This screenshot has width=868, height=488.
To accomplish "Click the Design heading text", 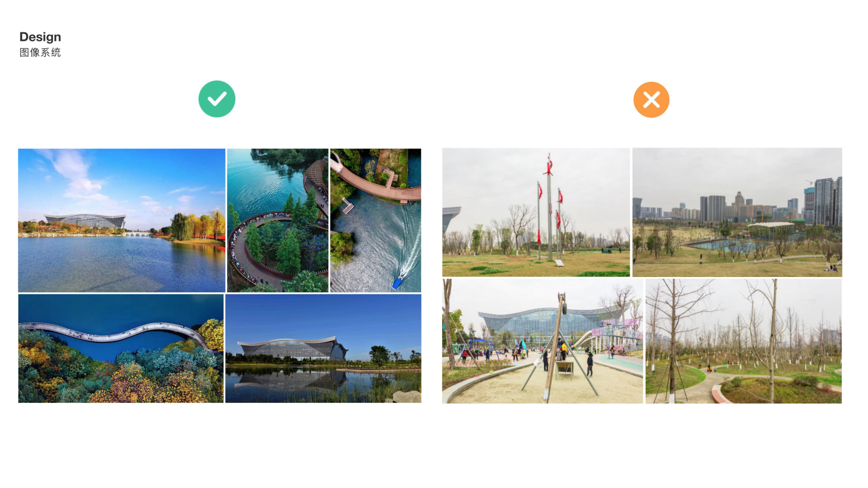I will tap(40, 37).
